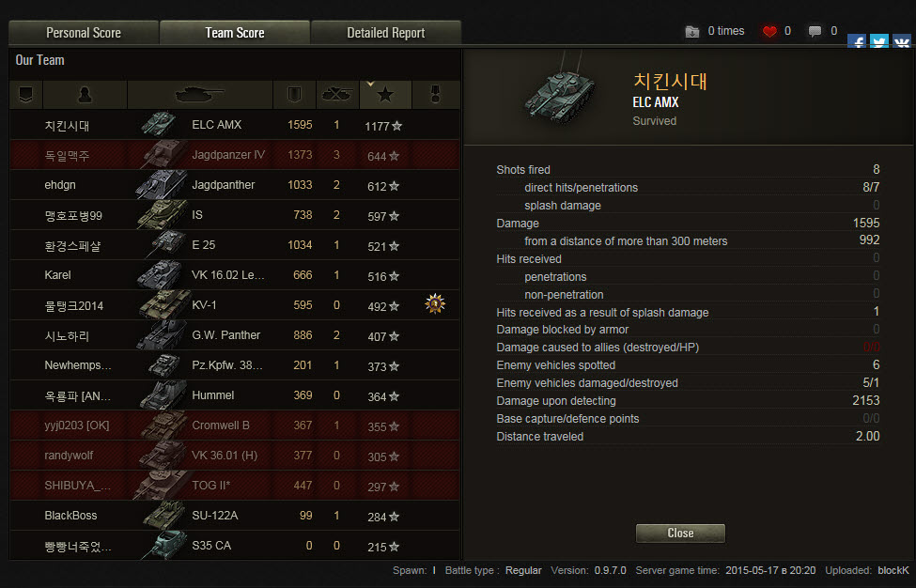The width and height of the screenshot is (916, 588).
Task: Click the KV-1 player's medal icon
Action: tap(435, 304)
